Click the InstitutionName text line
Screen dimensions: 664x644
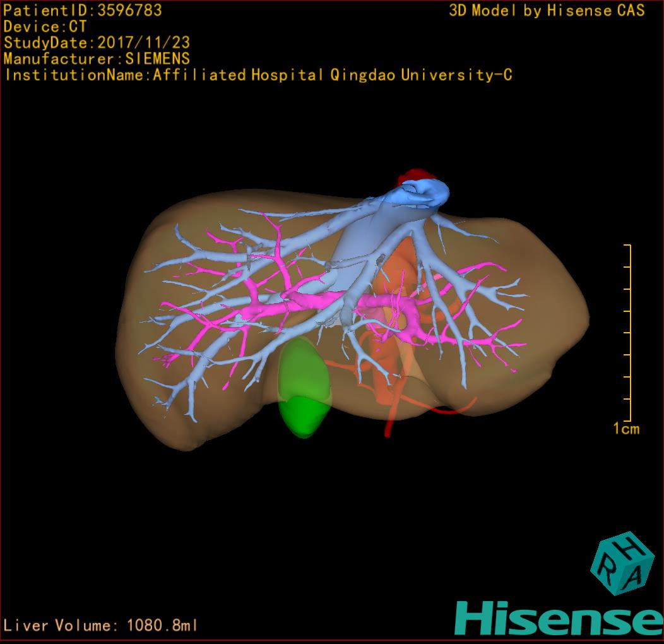pos(258,75)
